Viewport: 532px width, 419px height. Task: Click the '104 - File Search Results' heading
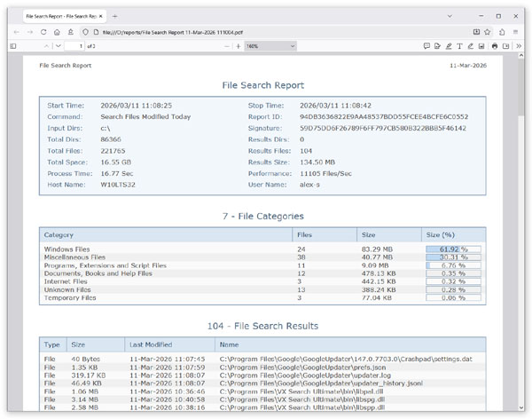(262, 326)
